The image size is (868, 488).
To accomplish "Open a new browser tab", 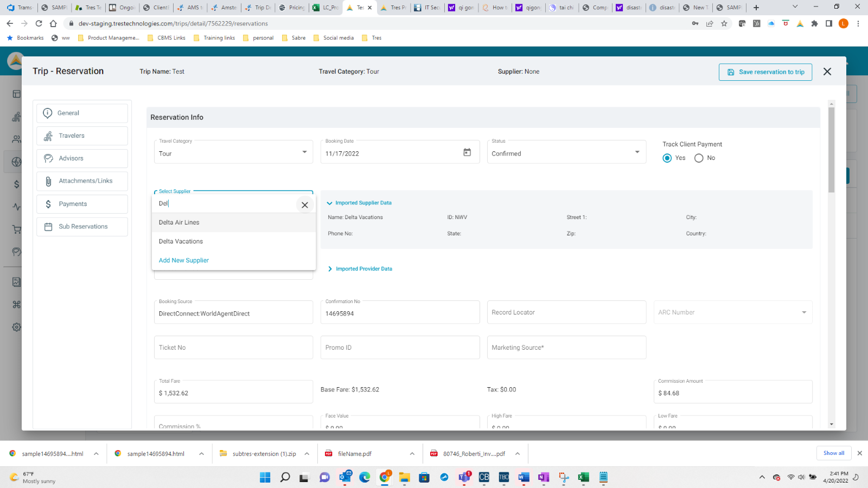I will [x=756, y=8].
